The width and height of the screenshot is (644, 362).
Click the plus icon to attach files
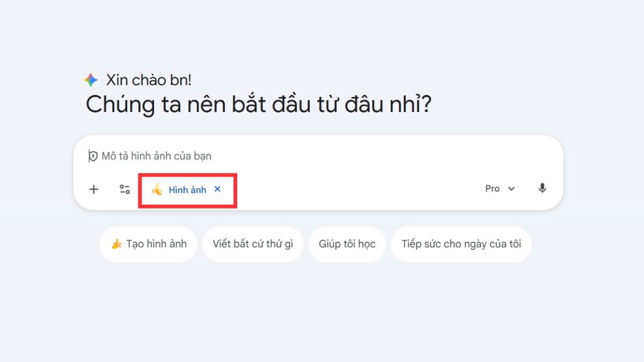(x=94, y=189)
